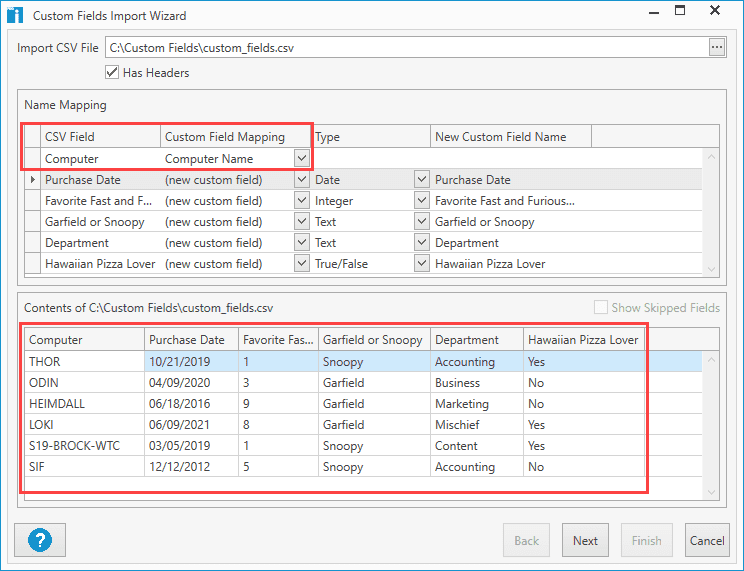
Task: Click the 03/05/2019 purchase date cell
Action: coord(191,446)
